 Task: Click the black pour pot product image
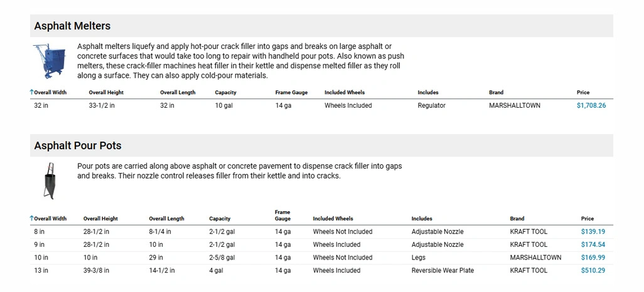[50, 181]
